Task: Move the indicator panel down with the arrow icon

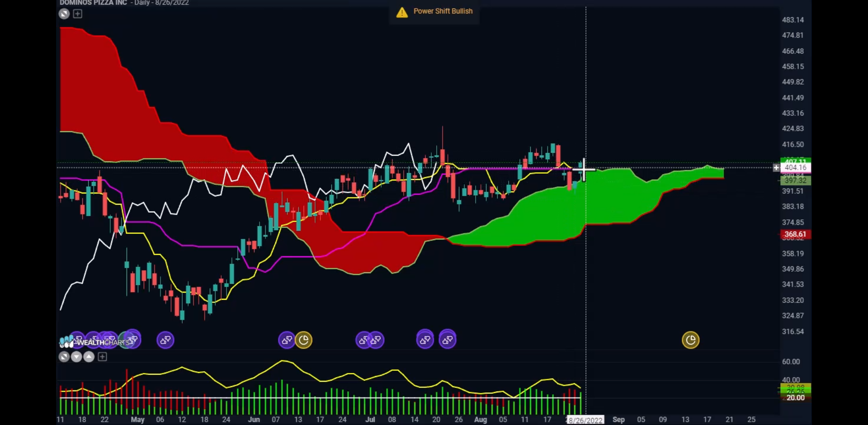Action: pos(76,357)
